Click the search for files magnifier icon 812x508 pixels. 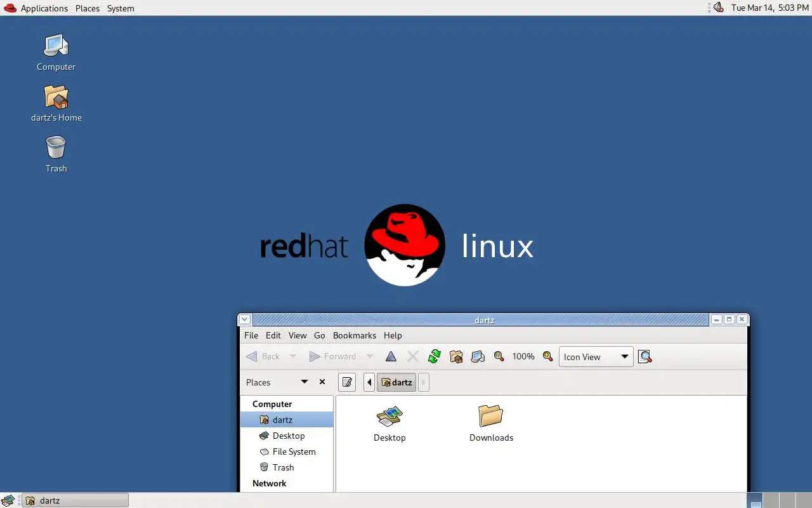click(645, 357)
